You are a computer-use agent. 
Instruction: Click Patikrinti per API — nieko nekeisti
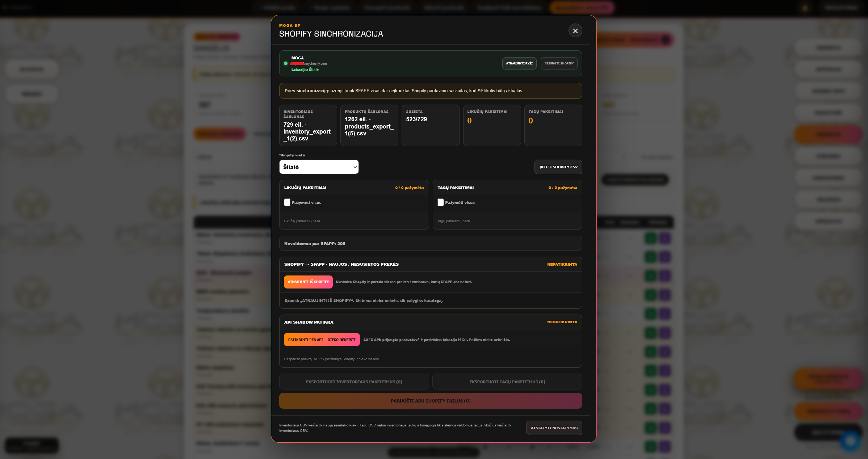click(322, 340)
